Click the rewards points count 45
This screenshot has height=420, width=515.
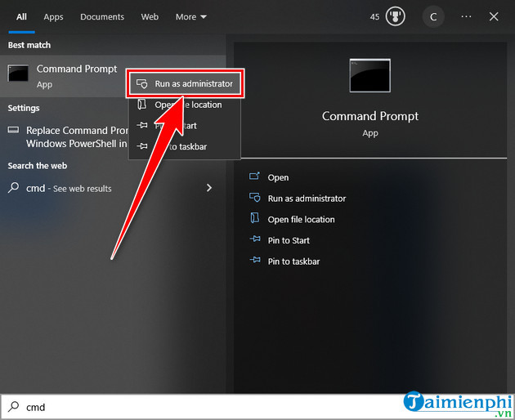(x=374, y=16)
